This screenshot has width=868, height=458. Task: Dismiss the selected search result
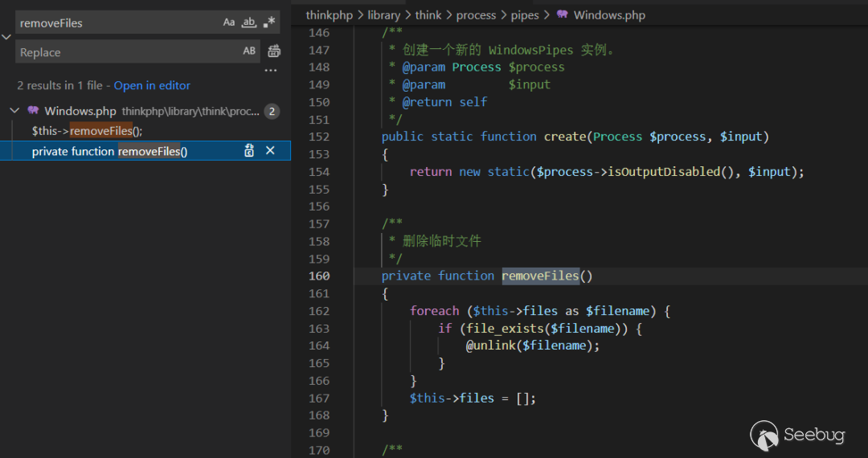(271, 151)
